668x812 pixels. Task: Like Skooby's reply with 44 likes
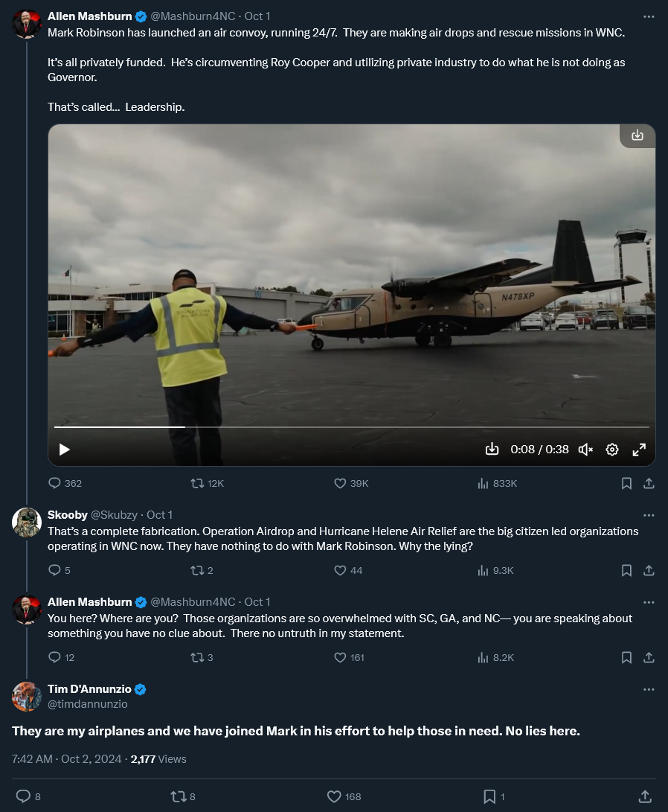[x=348, y=570]
